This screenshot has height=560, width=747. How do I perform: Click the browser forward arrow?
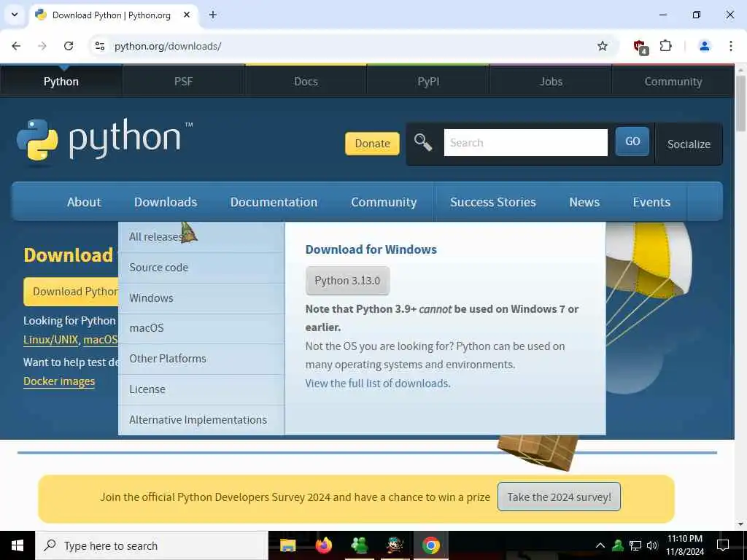pyautogui.click(x=42, y=46)
